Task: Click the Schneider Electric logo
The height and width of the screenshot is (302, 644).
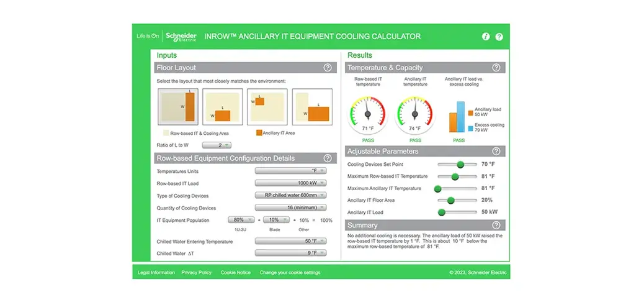Action: coord(181,37)
